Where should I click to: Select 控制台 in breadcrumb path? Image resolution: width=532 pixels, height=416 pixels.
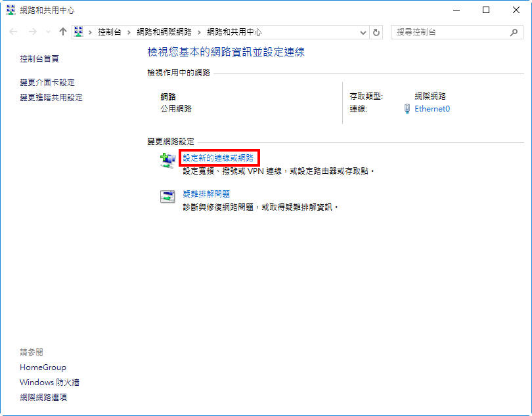coord(109,32)
